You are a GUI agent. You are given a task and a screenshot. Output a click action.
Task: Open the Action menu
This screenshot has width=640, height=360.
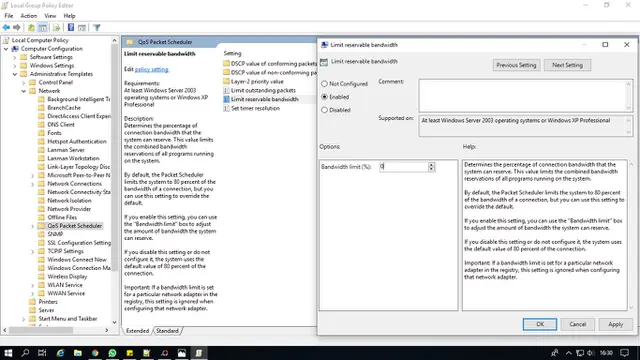29,16
